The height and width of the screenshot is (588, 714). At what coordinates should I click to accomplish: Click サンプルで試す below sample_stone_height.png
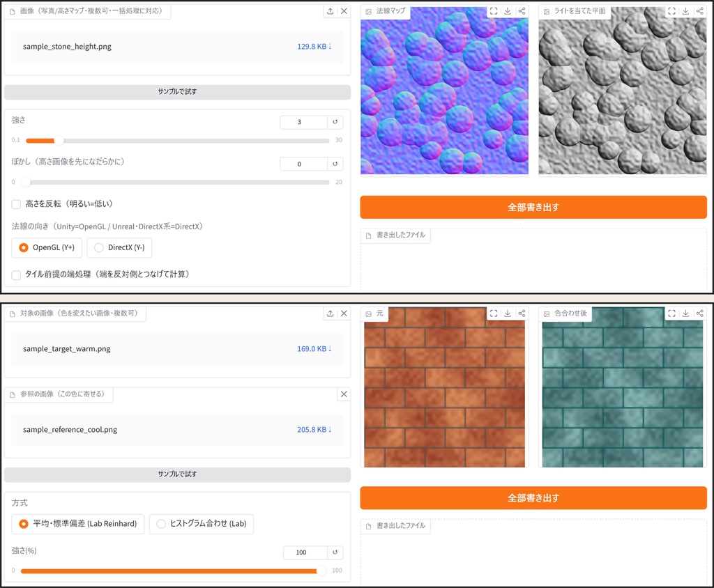178,92
